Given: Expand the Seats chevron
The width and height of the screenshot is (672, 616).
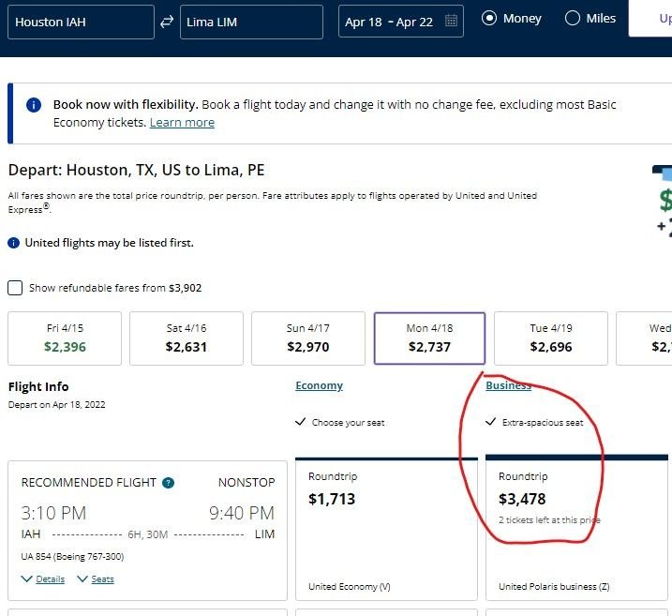Looking at the screenshot, I should [82, 579].
